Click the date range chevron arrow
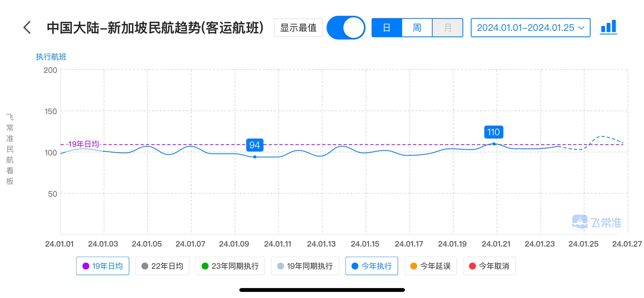The width and height of the screenshot is (644, 298). coord(581,28)
